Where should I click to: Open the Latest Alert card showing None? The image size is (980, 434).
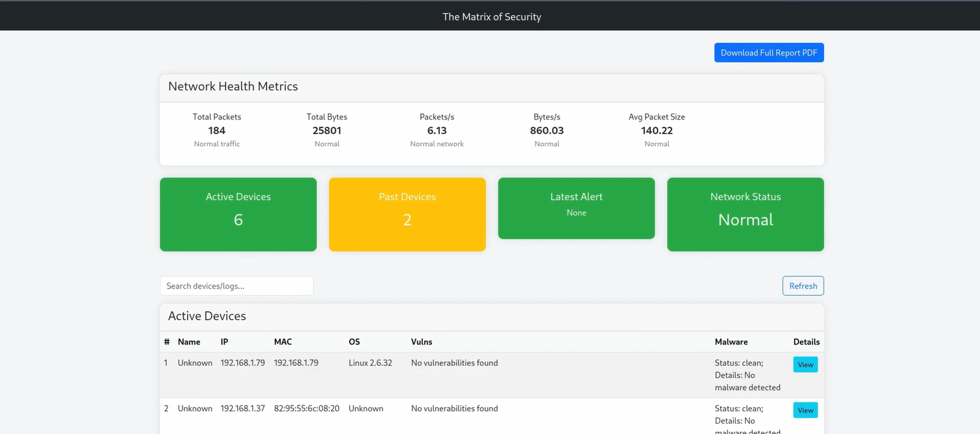[x=576, y=208]
